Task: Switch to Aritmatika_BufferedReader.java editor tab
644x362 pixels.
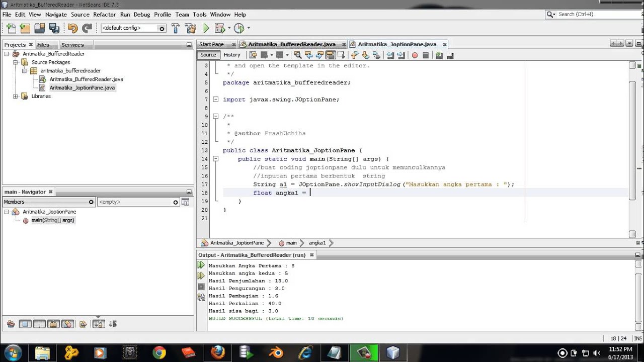Action: (x=292, y=44)
